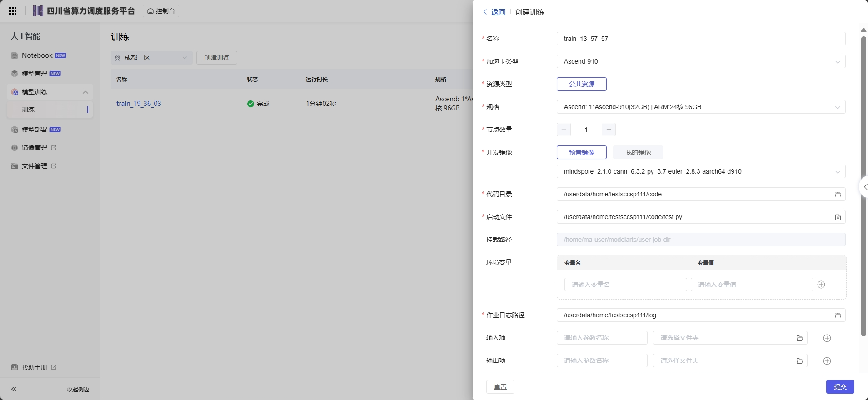868x400 pixels.
Task: Click the back chevron icon beside 返回
Action: click(485, 12)
